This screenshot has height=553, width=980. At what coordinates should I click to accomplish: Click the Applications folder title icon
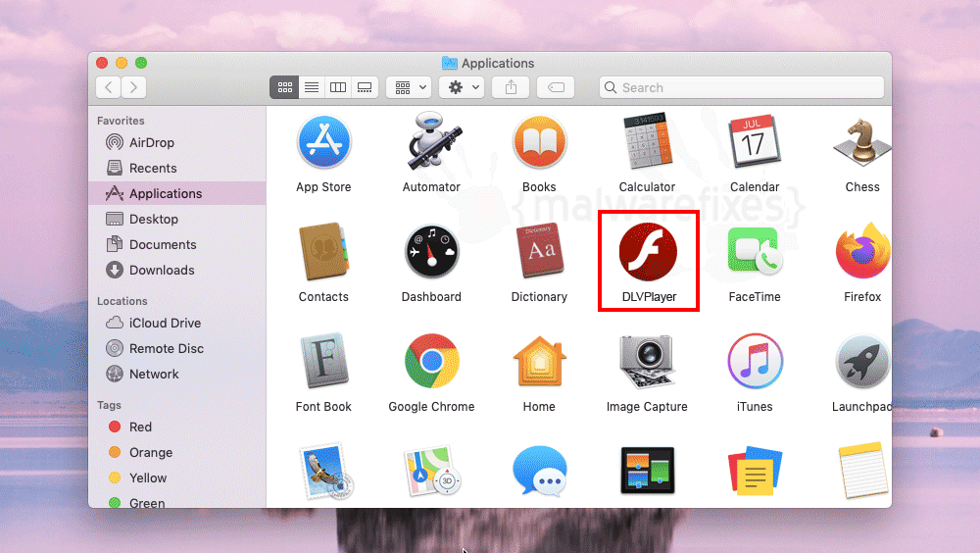coord(450,63)
